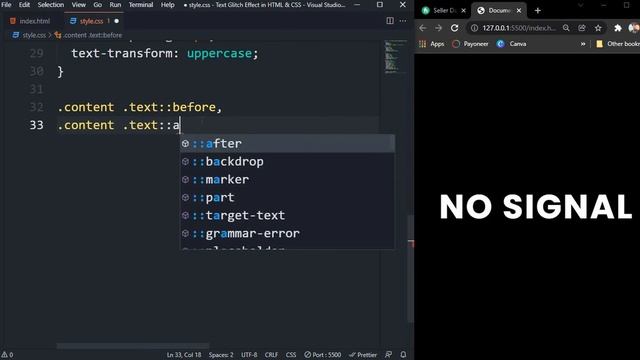
Task: Click the editor horizontal scrollbar
Action: 133,346
